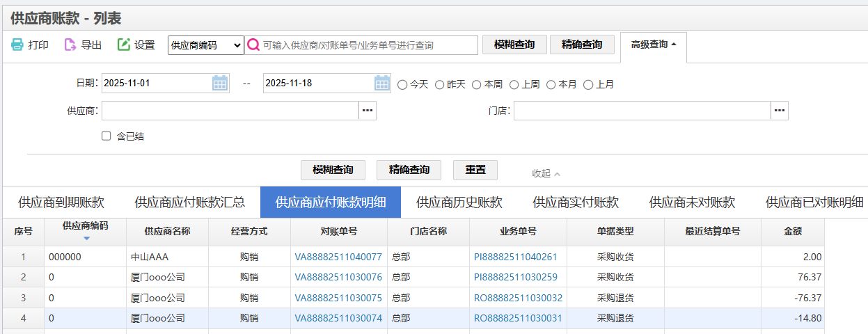Click the export icon
Viewport: 868px width, 334px height.
coord(70,45)
